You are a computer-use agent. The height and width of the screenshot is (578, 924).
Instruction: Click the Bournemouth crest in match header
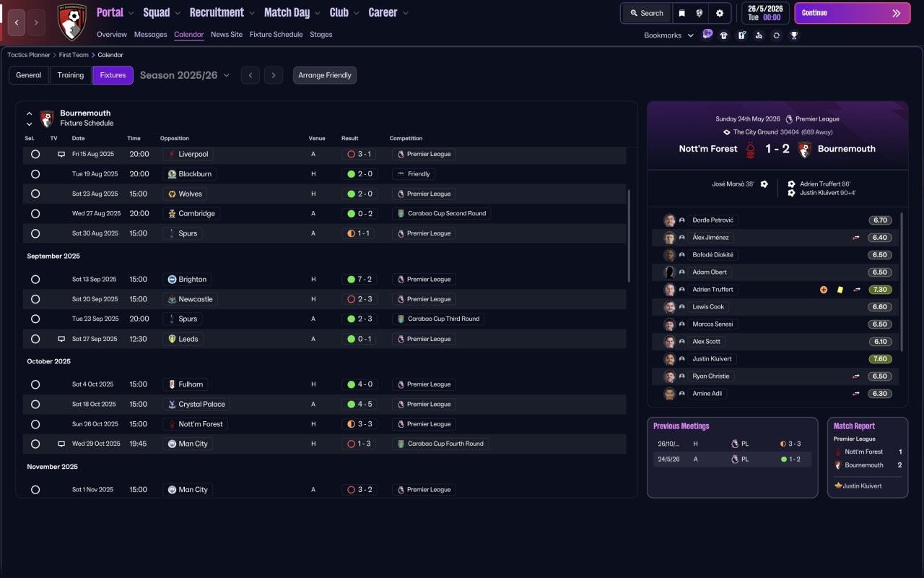click(x=804, y=149)
